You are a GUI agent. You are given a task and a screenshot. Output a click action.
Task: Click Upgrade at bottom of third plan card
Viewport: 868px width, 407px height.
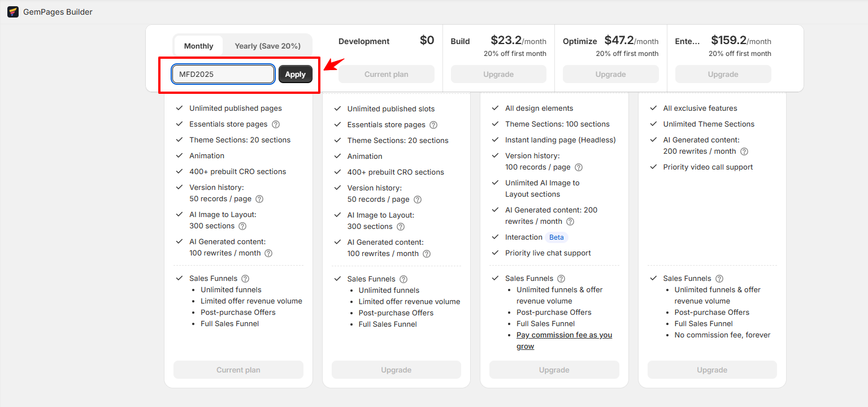tap(554, 370)
